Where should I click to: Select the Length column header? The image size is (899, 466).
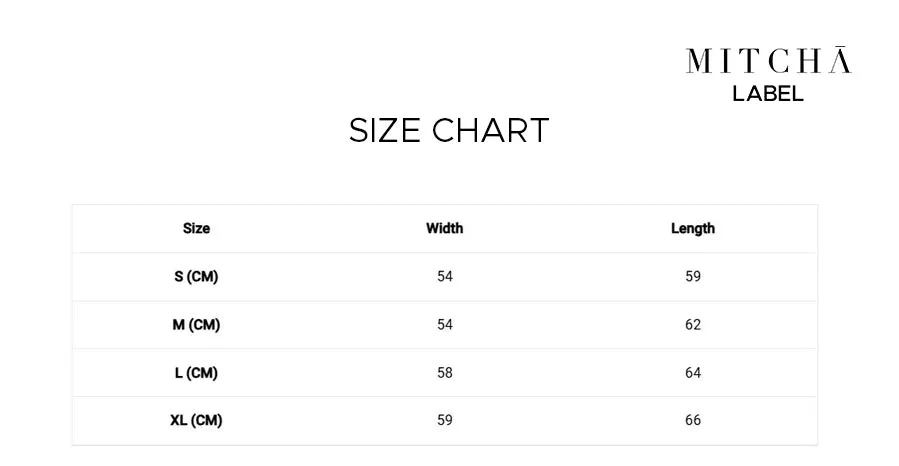(x=693, y=228)
